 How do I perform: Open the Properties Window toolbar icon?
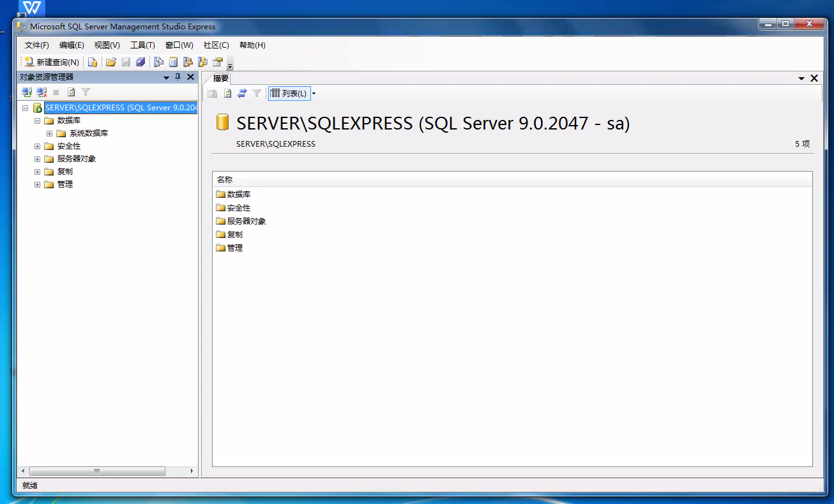217,62
